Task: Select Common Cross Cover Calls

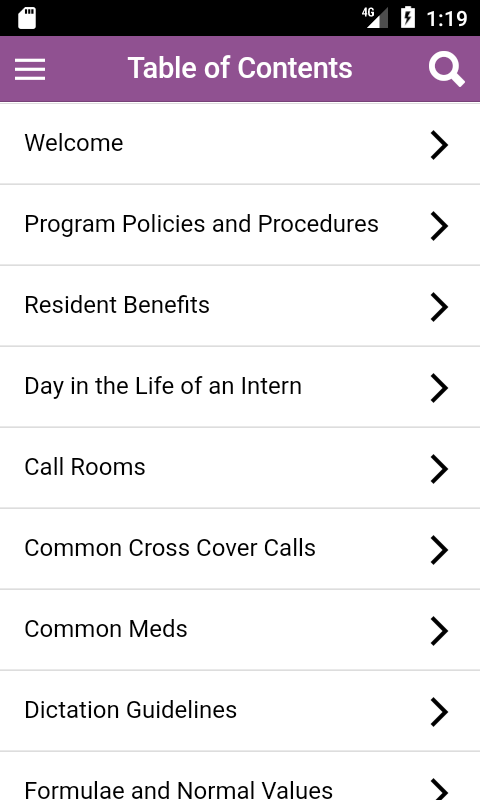Action: [x=240, y=549]
